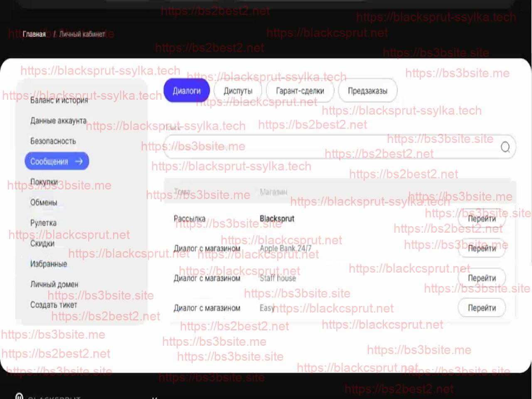
Task: Select the Гарант-сделки tab
Action: click(x=300, y=91)
